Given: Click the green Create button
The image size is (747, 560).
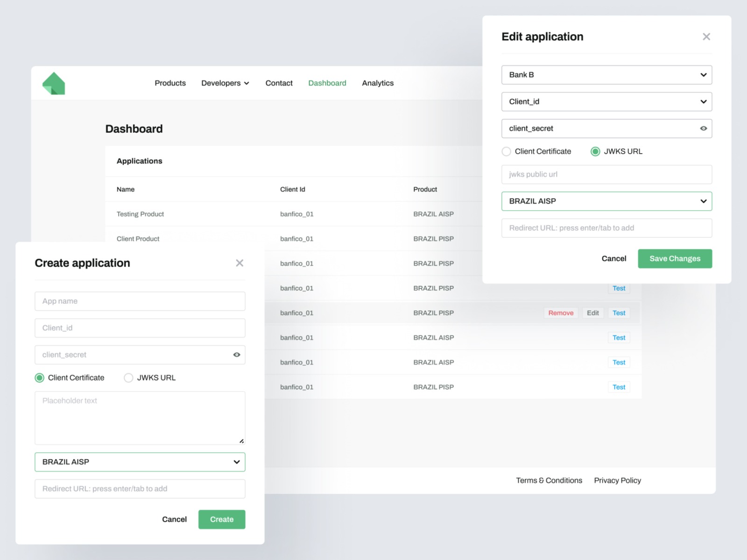Looking at the screenshot, I should coord(222,519).
